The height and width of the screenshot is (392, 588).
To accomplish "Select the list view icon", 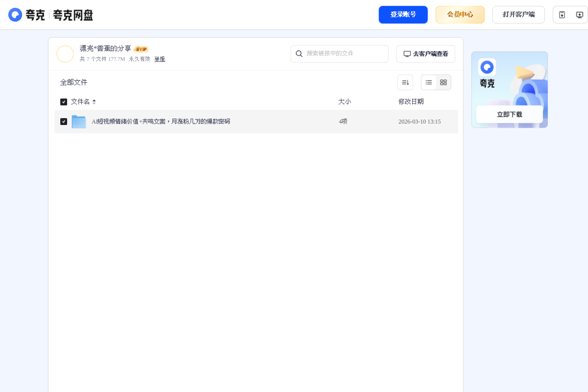I will 428,82.
